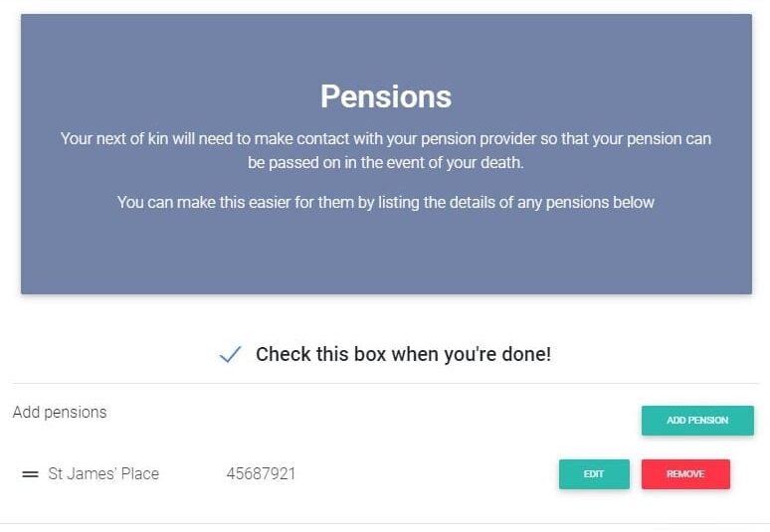Click the divider line below the checkbox row
Image resolution: width=770 pixels, height=532 pixels.
(385, 383)
